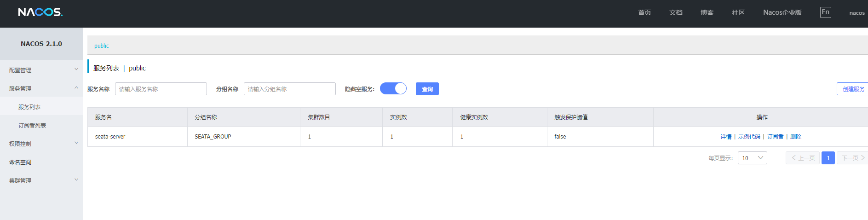Switch language using the En icon
868x220 pixels.
point(825,12)
